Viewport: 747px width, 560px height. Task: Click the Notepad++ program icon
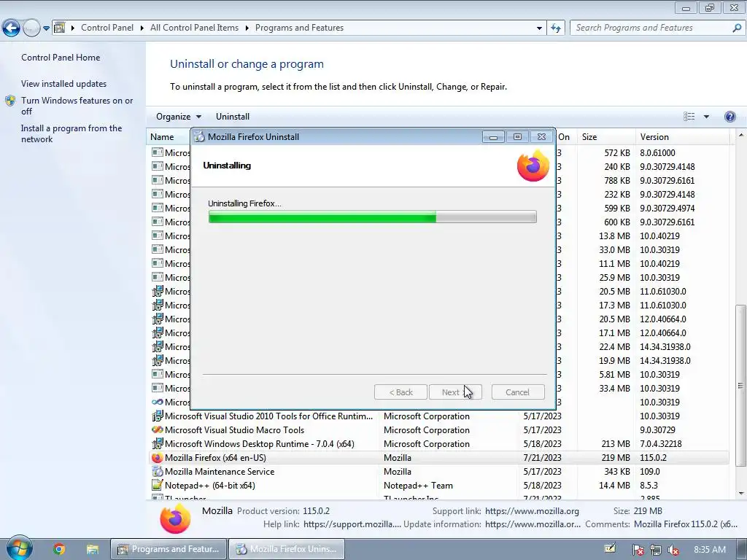click(157, 486)
